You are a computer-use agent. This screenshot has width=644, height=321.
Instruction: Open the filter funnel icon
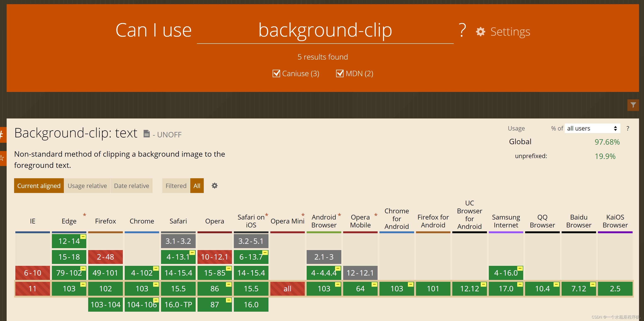pyautogui.click(x=633, y=105)
